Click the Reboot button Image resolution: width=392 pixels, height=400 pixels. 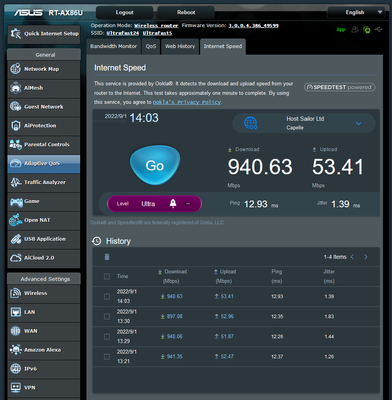click(186, 12)
